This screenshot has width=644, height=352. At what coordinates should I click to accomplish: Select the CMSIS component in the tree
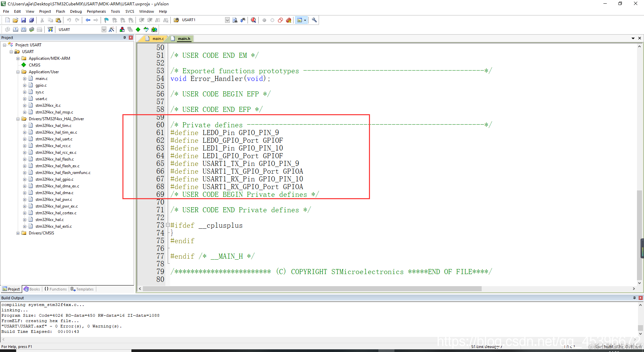(35, 65)
